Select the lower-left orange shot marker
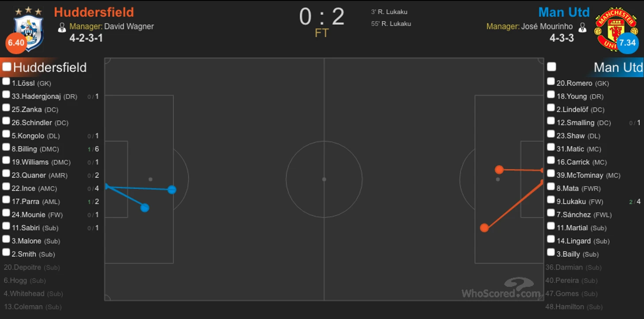This screenshot has height=319, width=644. (484, 228)
